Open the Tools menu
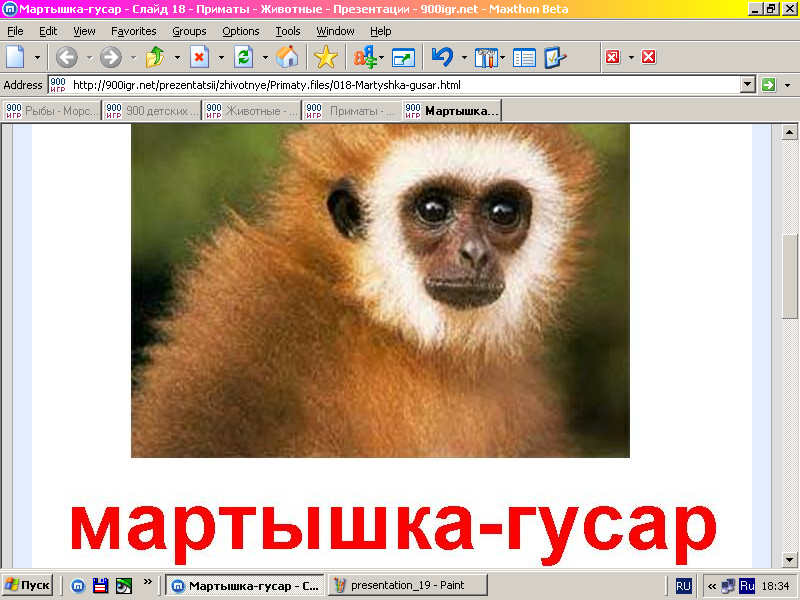800x600 pixels. (x=287, y=31)
